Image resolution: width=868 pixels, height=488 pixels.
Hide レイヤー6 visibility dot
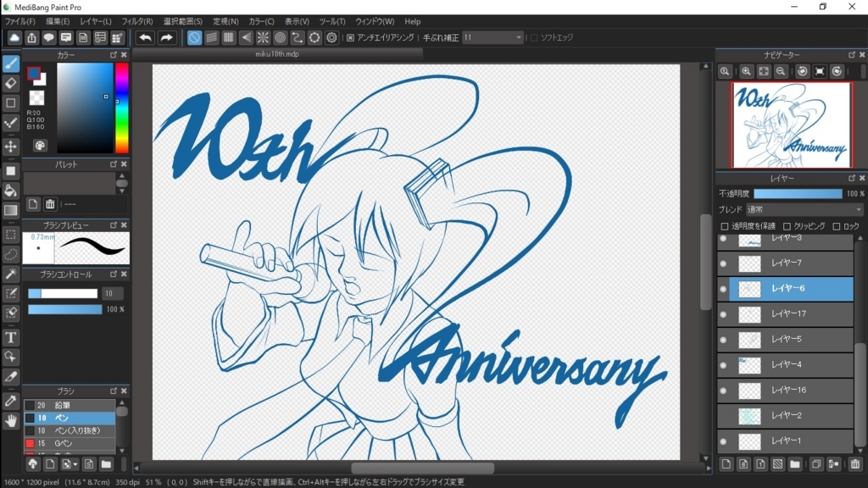click(x=723, y=289)
